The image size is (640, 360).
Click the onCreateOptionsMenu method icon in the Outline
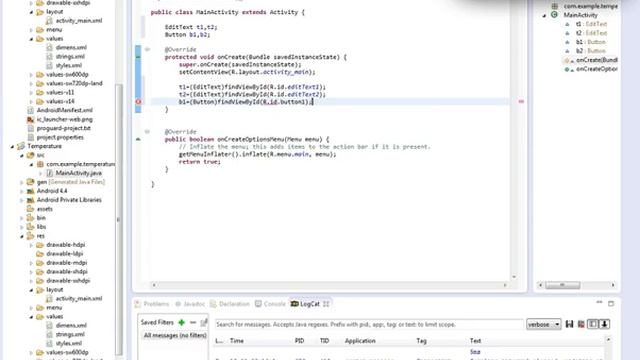(x=567, y=69)
